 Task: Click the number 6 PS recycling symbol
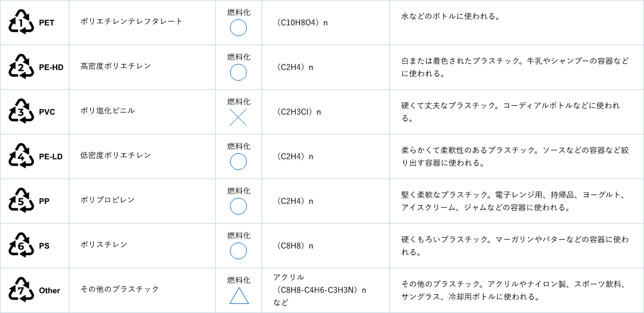(21, 246)
